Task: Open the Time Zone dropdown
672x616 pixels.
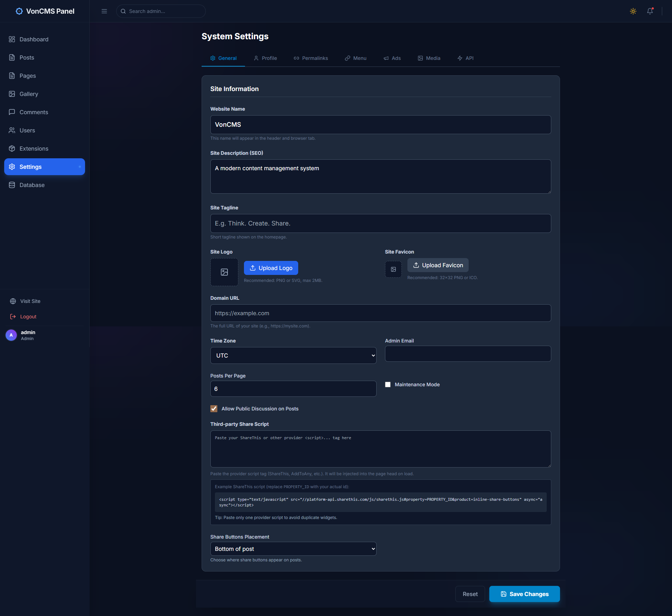Action: coord(293,355)
